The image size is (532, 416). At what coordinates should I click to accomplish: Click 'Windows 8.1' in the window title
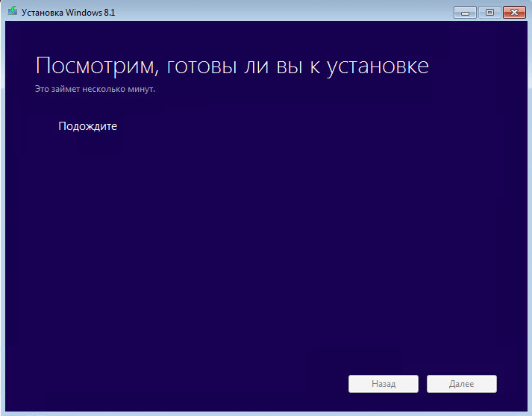90,13
